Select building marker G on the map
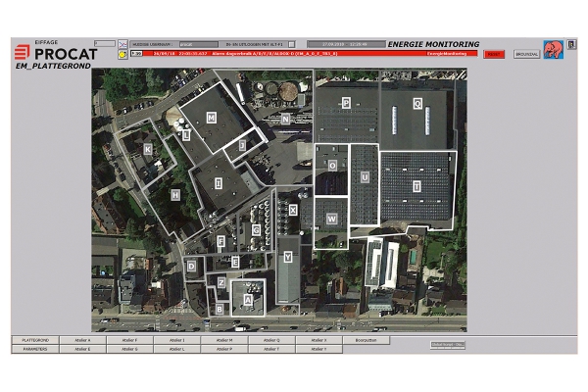Image resolution: width=588 pixels, height=392 pixels. (256, 229)
